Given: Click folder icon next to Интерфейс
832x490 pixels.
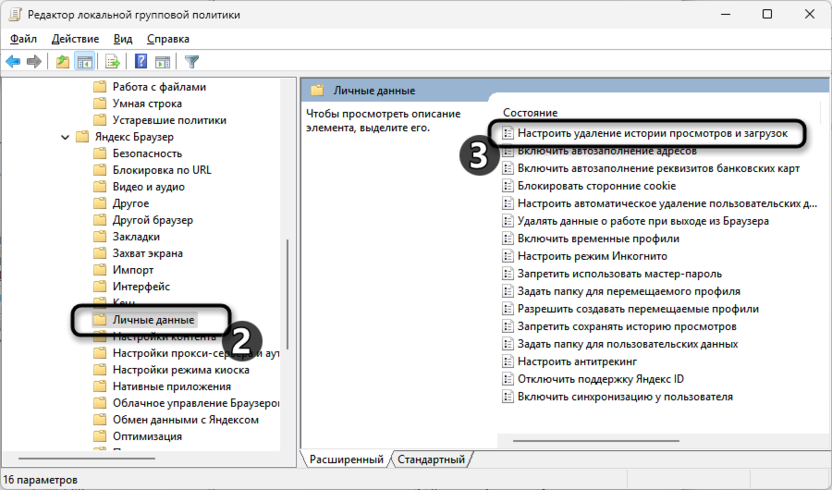Looking at the screenshot, I should 100,287.
